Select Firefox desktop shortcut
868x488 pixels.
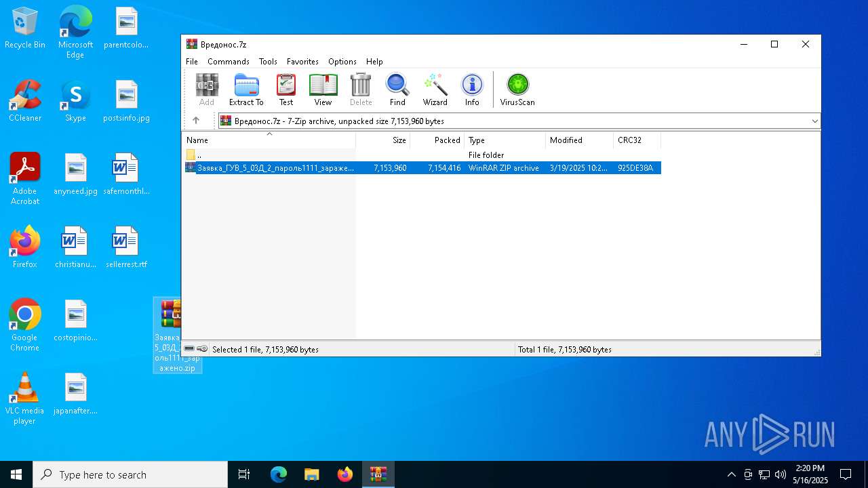25,247
